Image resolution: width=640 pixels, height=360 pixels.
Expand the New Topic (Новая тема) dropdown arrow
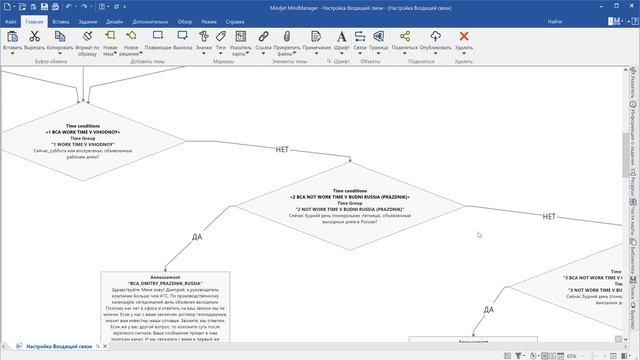[116, 53]
